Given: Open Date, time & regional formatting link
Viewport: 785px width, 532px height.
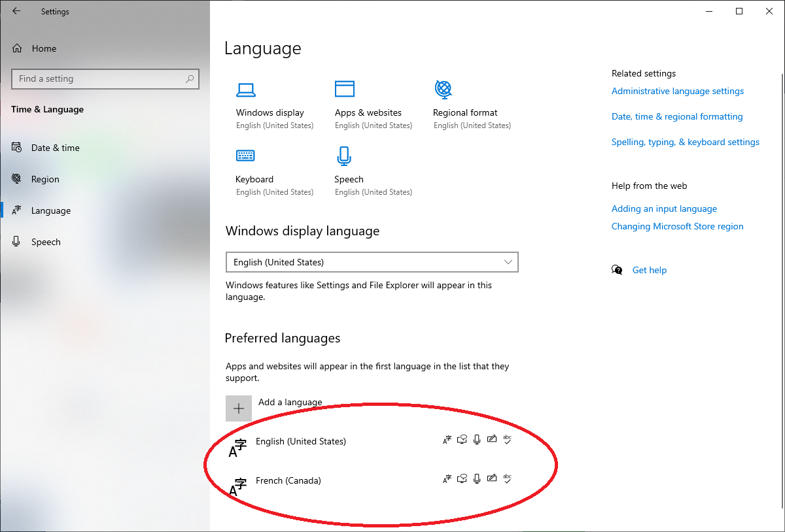Looking at the screenshot, I should click(x=677, y=117).
